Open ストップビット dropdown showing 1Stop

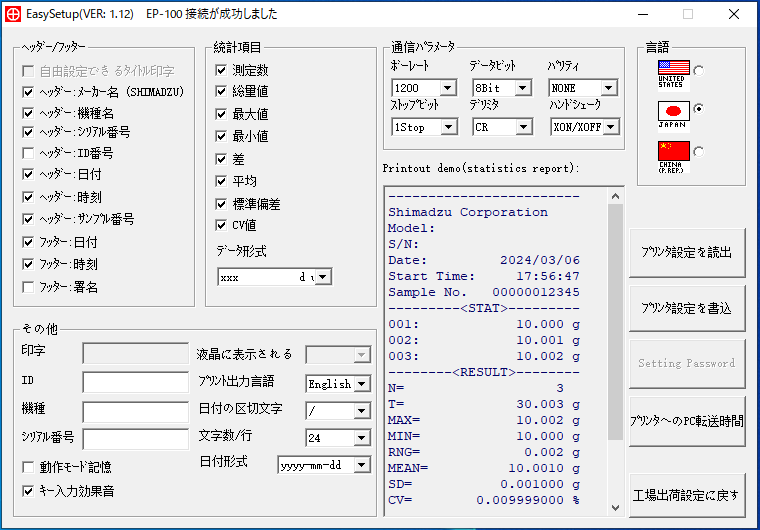(x=424, y=127)
